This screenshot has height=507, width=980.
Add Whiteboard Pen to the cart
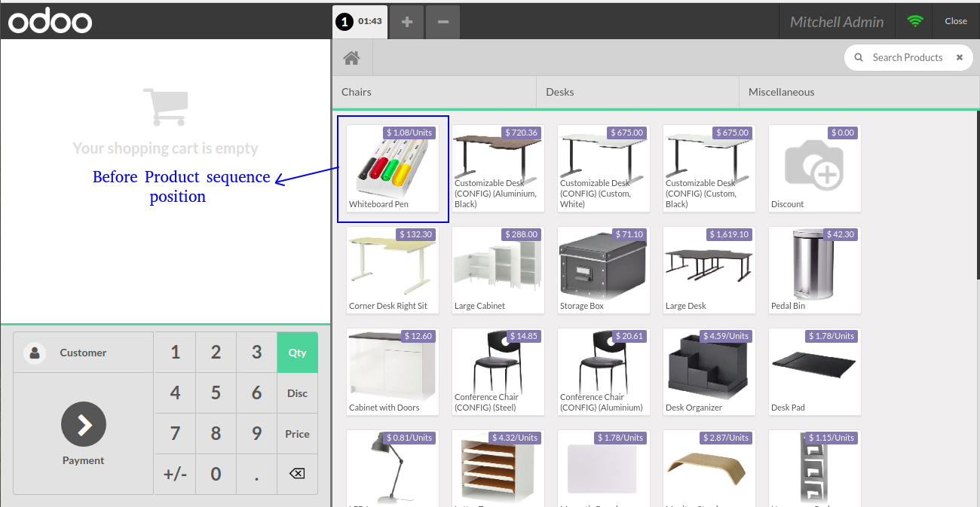(x=393, y=169)
